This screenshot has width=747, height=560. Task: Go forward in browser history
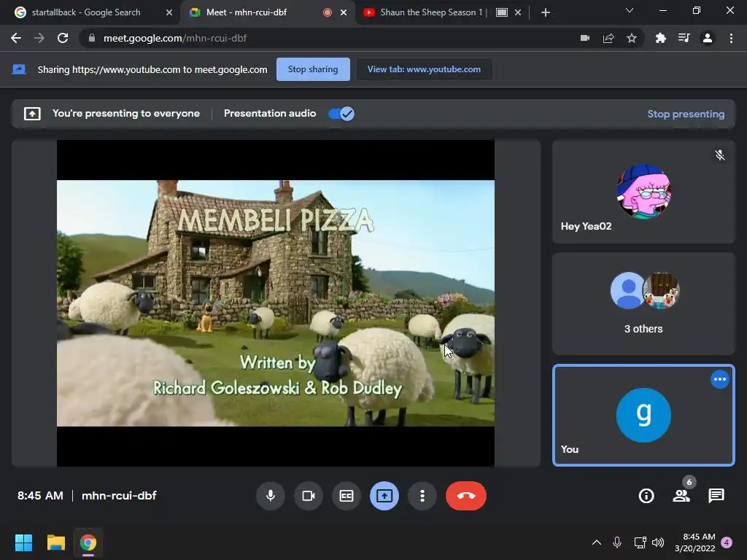coord(39,38)
